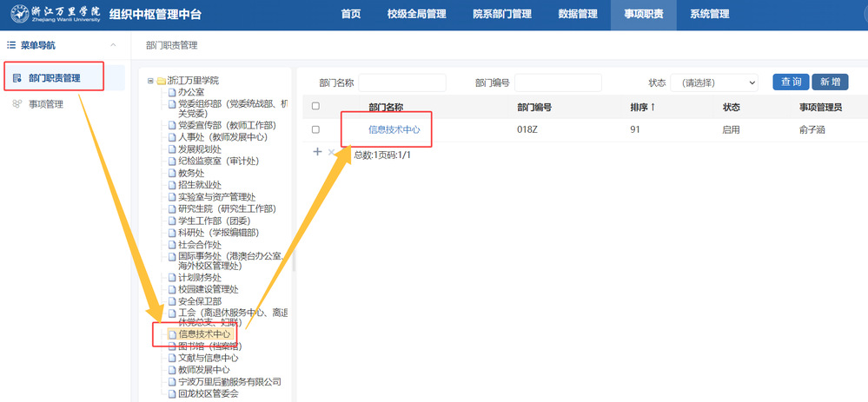Select 办公室 in department tree
Viewport: 868px width, 402px height.
click(x=191, y=92)
